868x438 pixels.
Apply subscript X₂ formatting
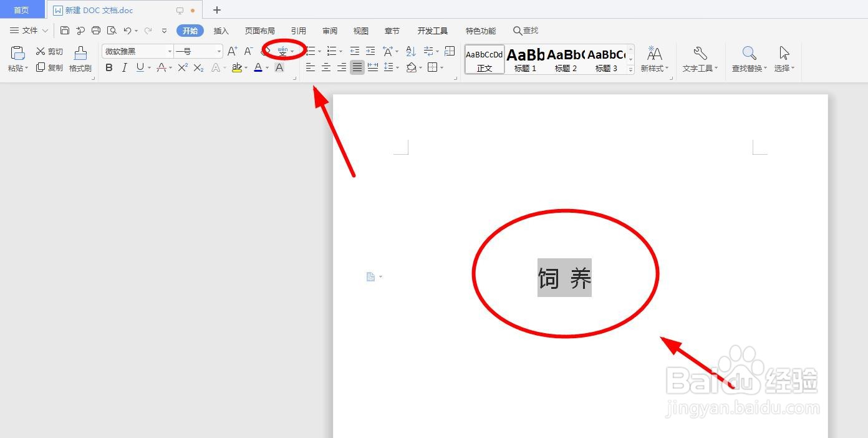tap(198, 67)
